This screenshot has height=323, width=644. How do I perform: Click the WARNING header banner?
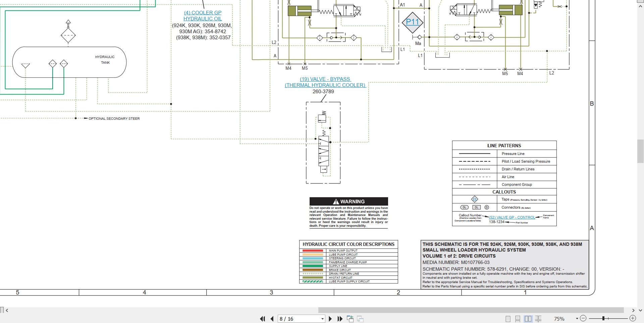click(349, 201)
